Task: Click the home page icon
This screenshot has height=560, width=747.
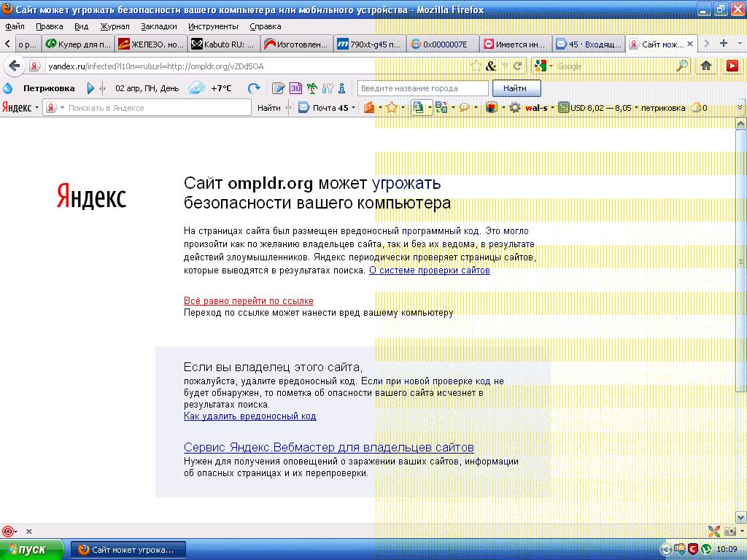Action: [706, 66]
